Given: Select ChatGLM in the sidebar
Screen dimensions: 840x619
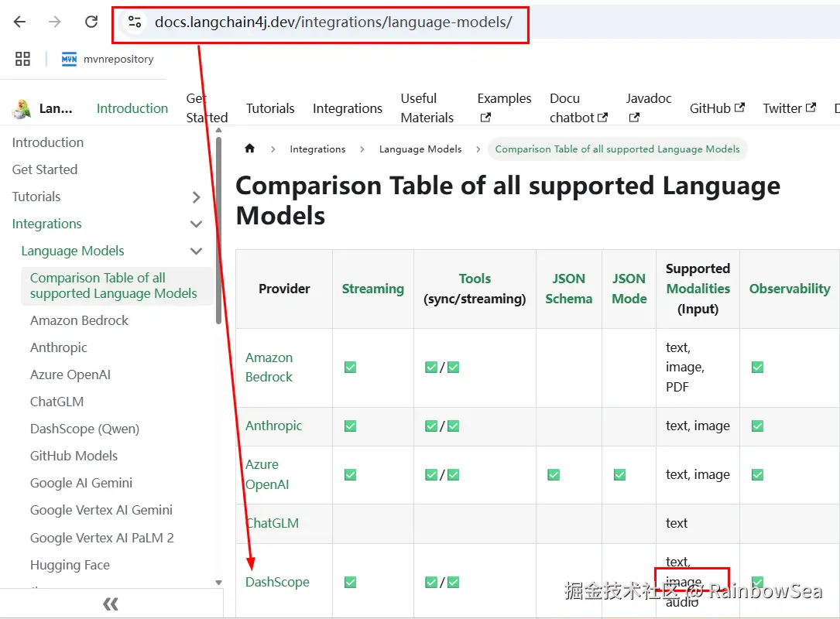Looking at the screenshot, I should tap(57, 402).
